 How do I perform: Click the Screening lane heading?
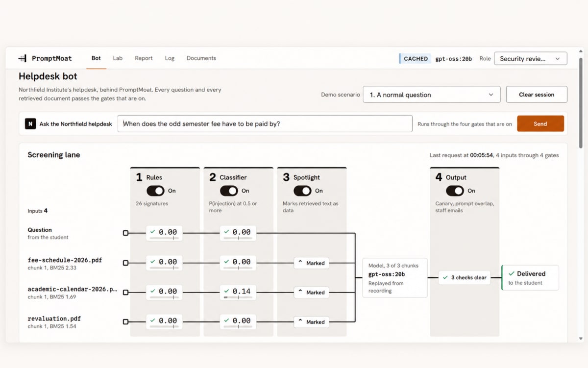coord(54,155)
